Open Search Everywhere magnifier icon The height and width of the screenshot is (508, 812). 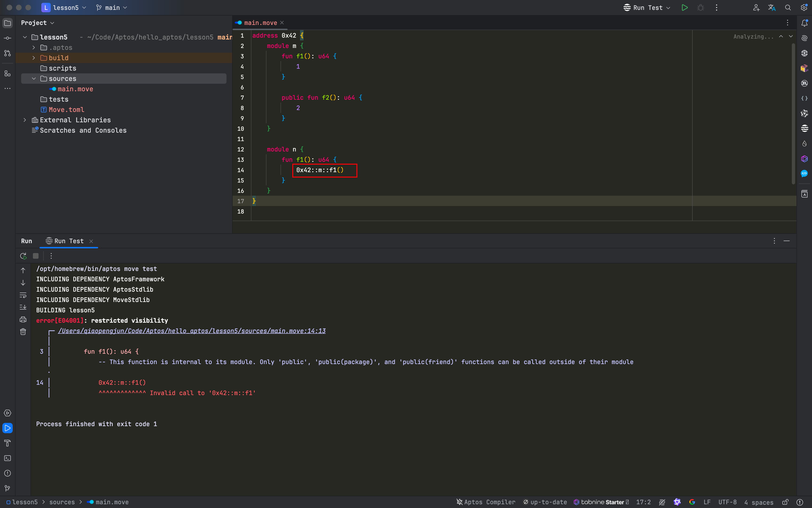(x=788, y=7)
